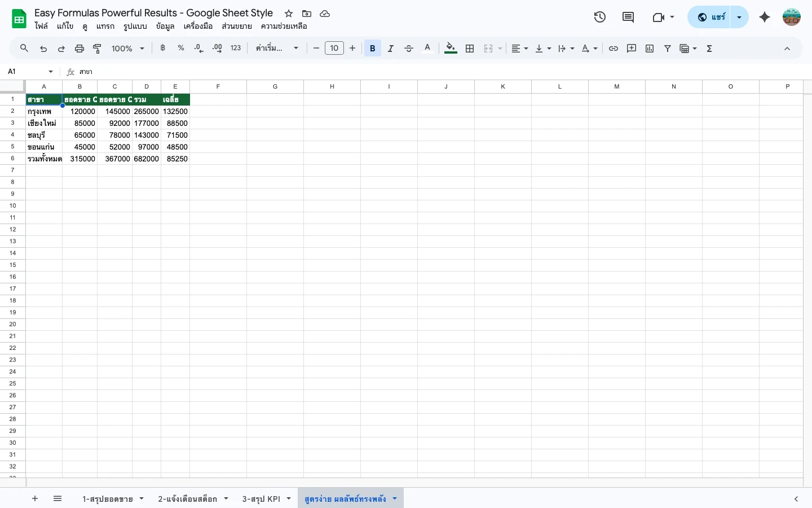The image size is (812, 508).
Task: Switch to the 1-สรุปยอดขาย sheet tab
Action: click(x=107, y=498)
